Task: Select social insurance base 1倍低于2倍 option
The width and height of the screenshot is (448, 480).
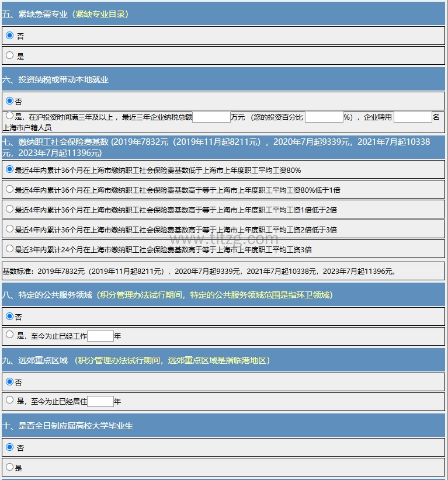Action: click(9, 209)
